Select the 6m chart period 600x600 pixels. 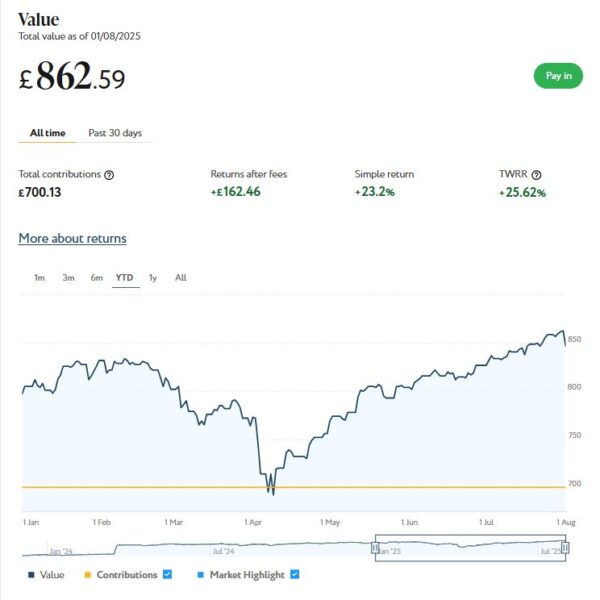97,277
